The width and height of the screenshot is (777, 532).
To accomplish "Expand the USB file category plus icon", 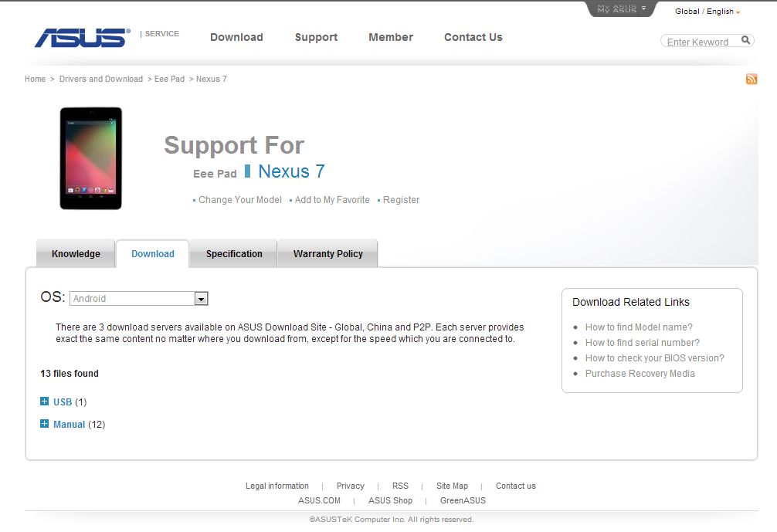I will tap(44, 402).
